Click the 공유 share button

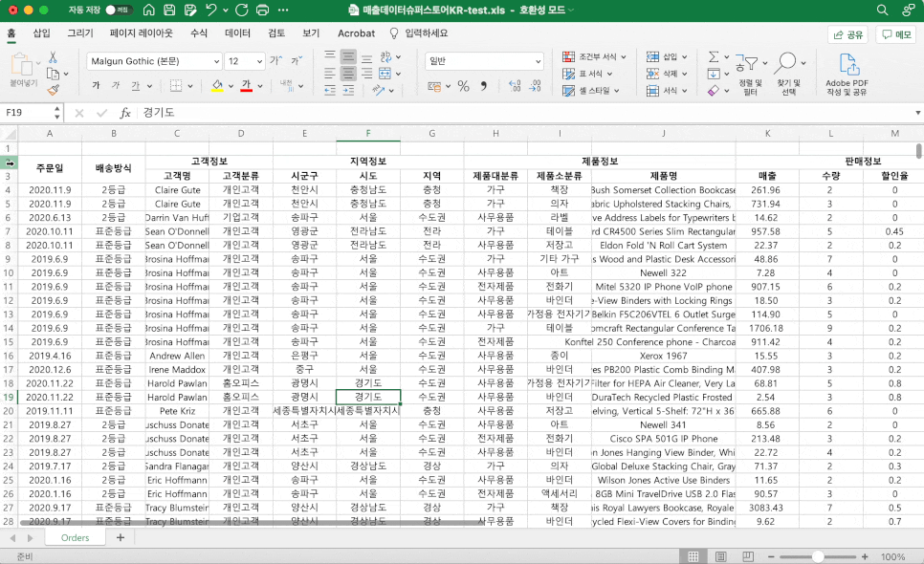(848, 34)
